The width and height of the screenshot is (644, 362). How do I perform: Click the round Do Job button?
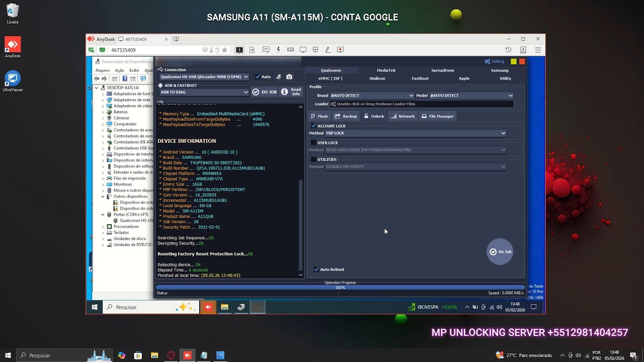500,251
